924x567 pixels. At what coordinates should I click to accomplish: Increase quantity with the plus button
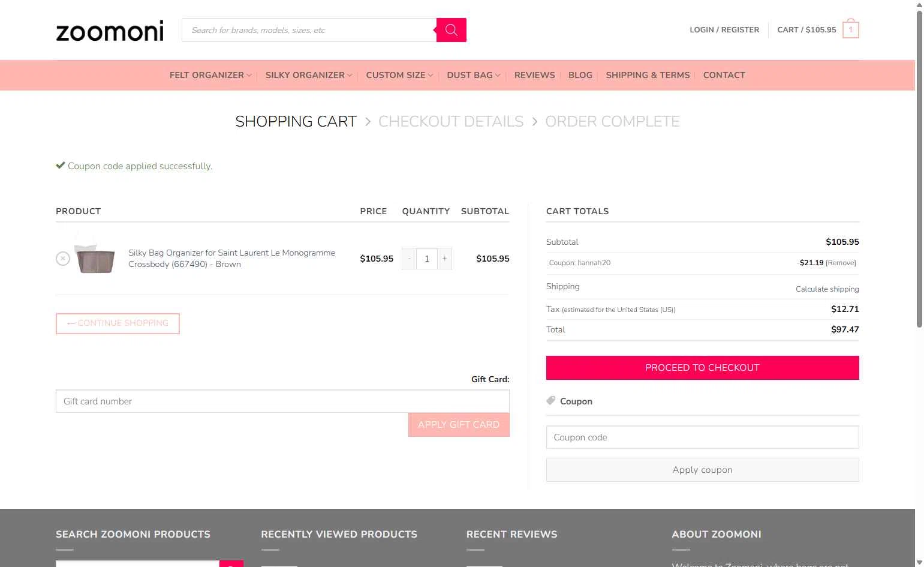tap(444, 259)
